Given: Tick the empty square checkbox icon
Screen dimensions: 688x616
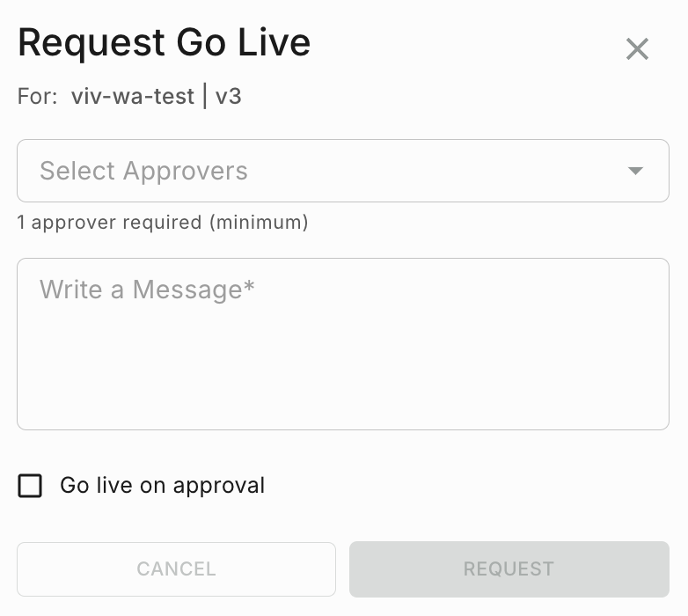Looking at the screenshot, I should tap(30, 486).
